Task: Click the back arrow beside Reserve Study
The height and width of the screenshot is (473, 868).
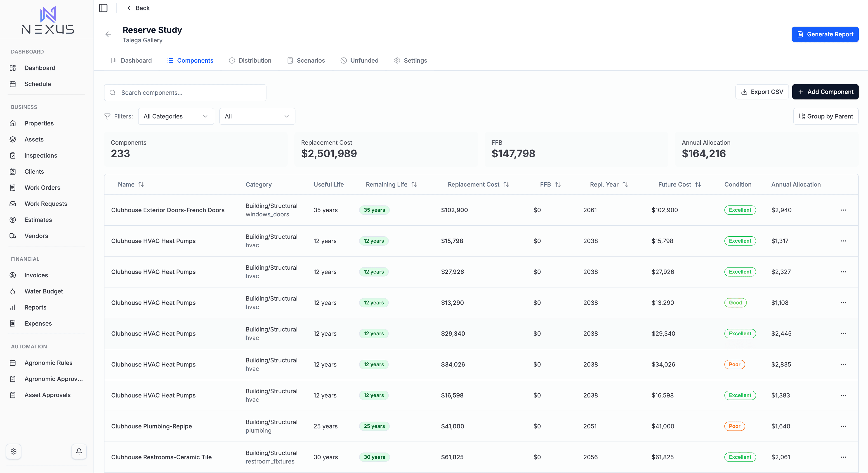Action: [x=108, y=34]
